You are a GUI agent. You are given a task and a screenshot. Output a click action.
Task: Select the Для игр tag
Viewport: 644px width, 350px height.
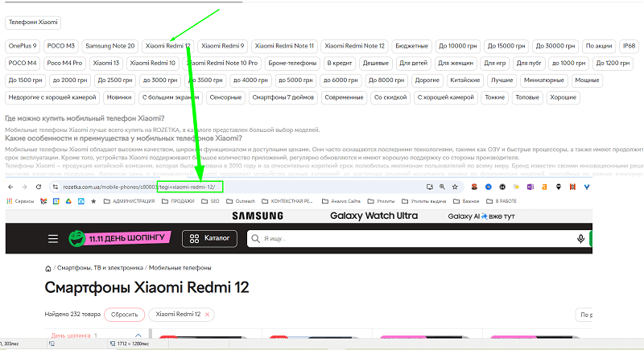point(495,64)
